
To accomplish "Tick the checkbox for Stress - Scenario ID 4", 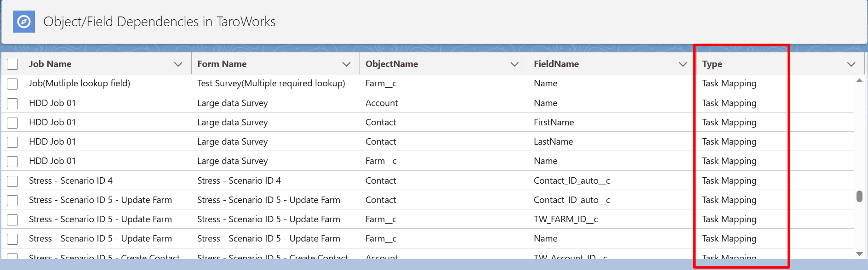I will (x=12, y=181).
